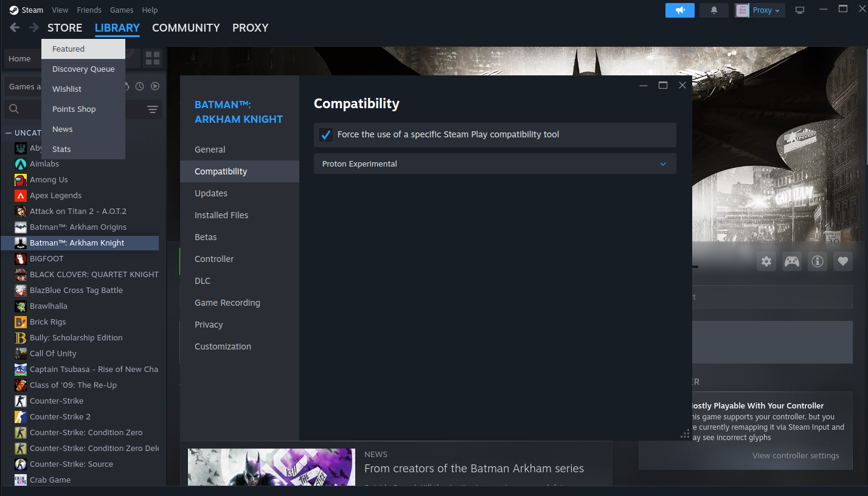Select Wishlist in the Store dropdown

click(x=83, y=89)
